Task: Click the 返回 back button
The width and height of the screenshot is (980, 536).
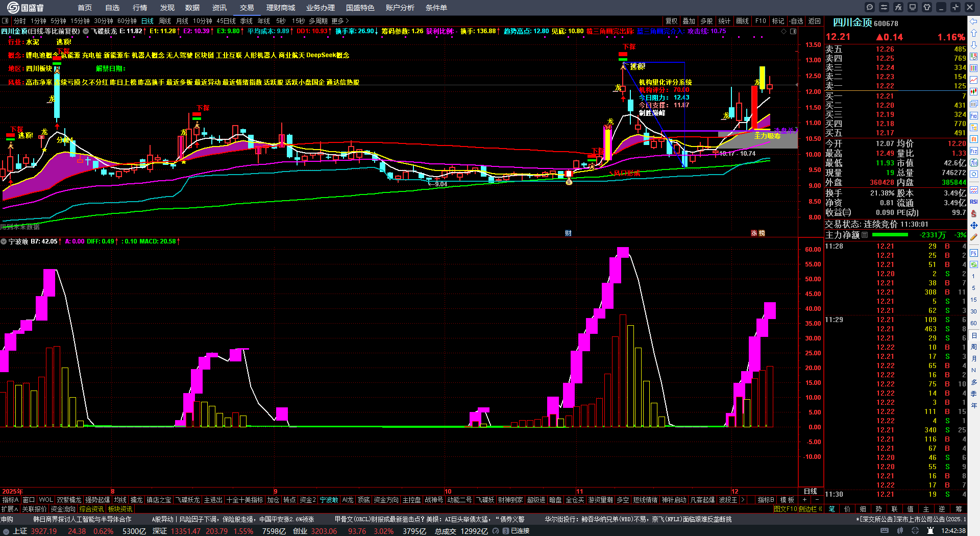Action: 815,21
